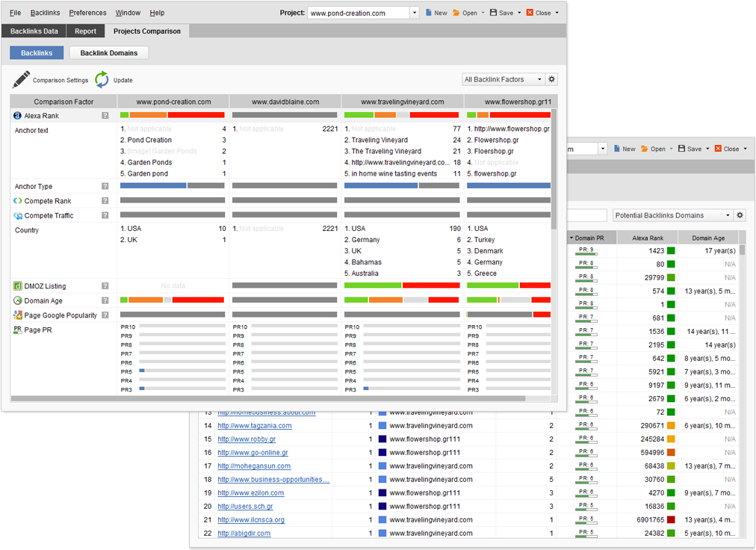Switch to Backlinks Data tab

(x=34, y=31)
